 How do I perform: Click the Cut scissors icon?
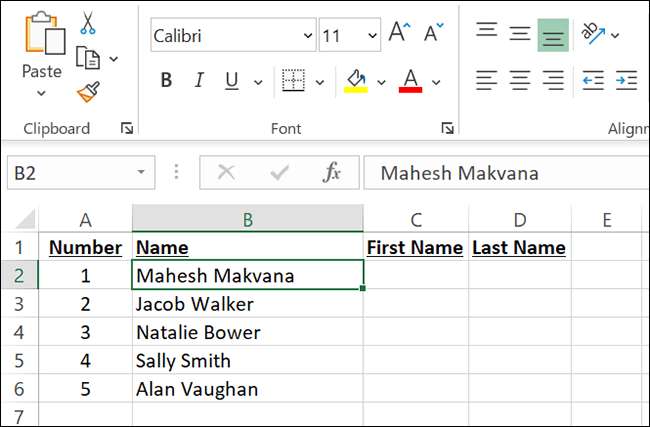click(x=87, y=22)
